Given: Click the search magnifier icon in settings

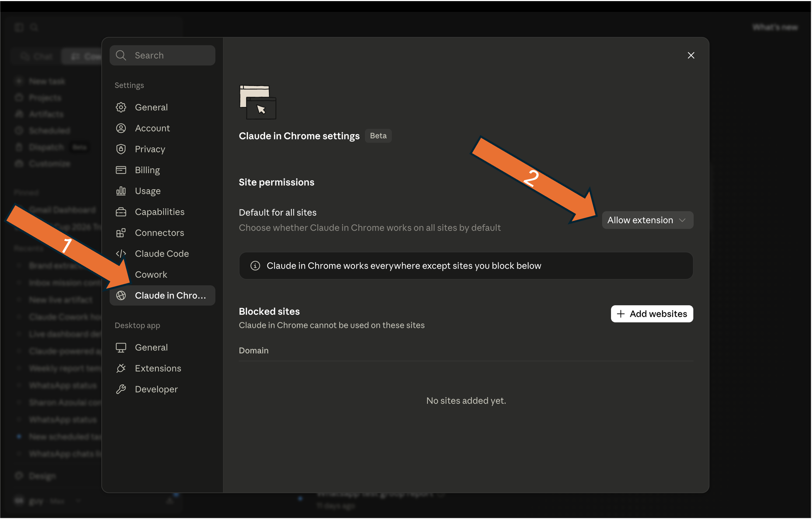Looking at the screenshot, I should point(121,55).
